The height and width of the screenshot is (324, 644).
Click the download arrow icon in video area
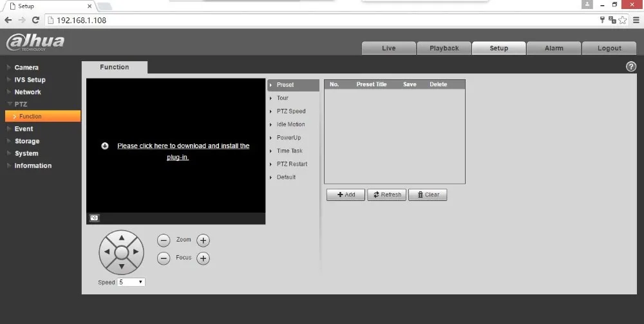(x=105, y=146)
